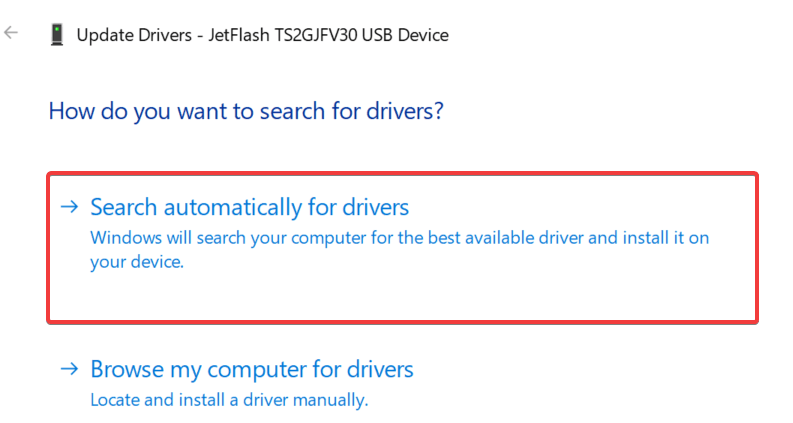Click the 'How do you want to search' heading

(x=245, y=110)
